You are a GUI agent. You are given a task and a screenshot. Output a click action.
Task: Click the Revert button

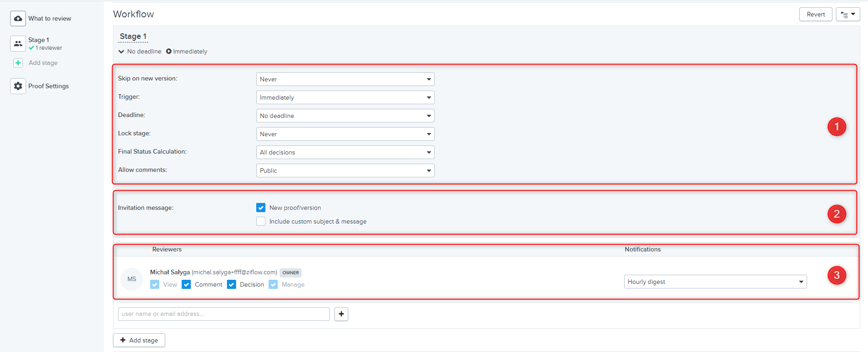815,15
